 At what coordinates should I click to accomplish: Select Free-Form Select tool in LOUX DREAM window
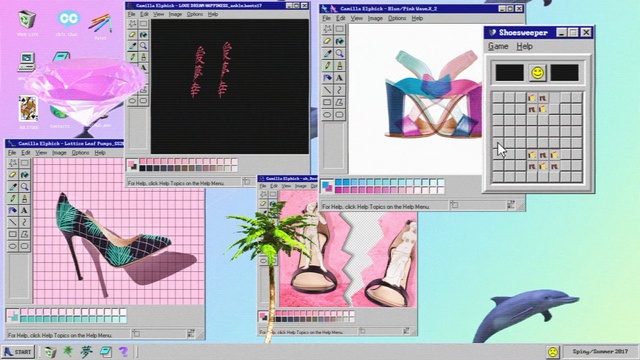(132, 24)
